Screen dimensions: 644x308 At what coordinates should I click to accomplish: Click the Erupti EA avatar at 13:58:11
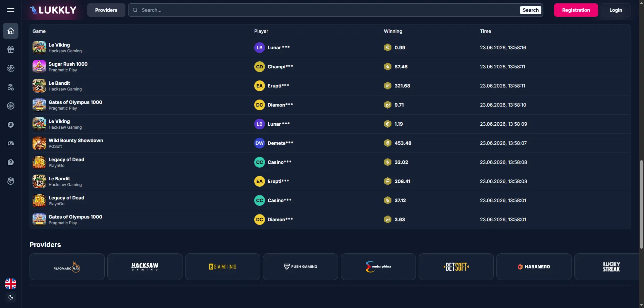pyautogui.click(x=260, y=86)
